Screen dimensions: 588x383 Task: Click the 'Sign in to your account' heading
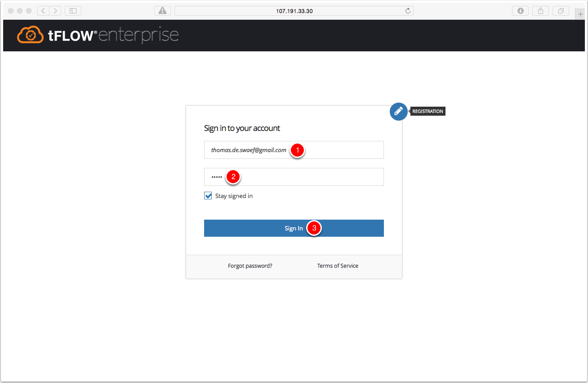pyautogui.click(x=242, y=128)
